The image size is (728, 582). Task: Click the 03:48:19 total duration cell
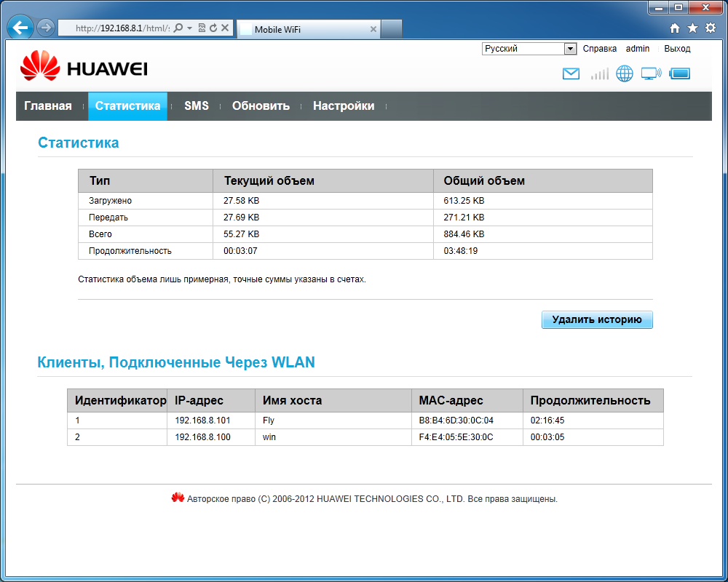[543, 251]
